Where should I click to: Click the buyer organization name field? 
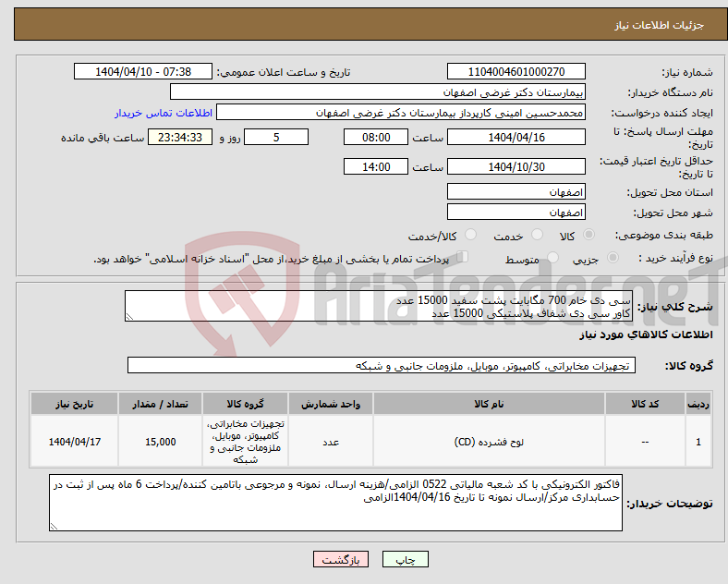click(x=378, y=91)
